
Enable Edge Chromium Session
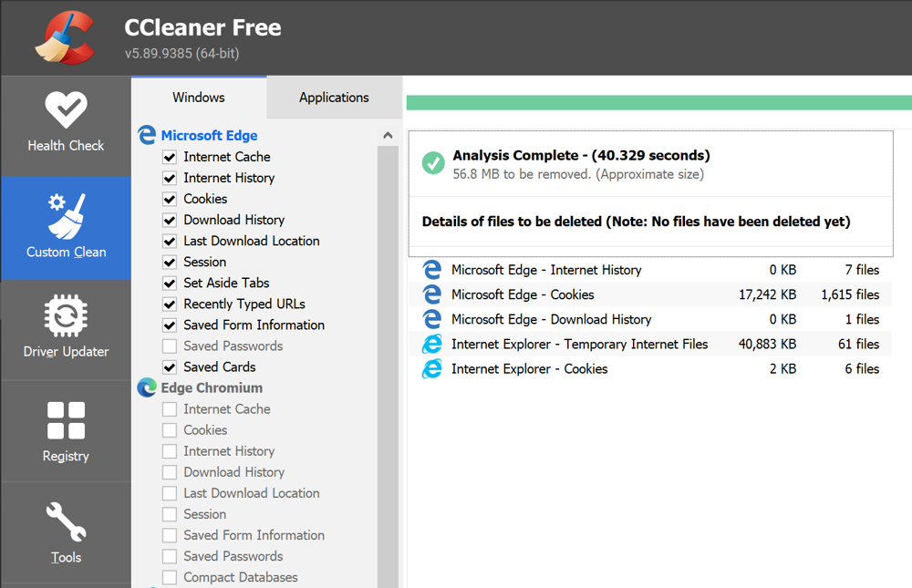(170, 514)
